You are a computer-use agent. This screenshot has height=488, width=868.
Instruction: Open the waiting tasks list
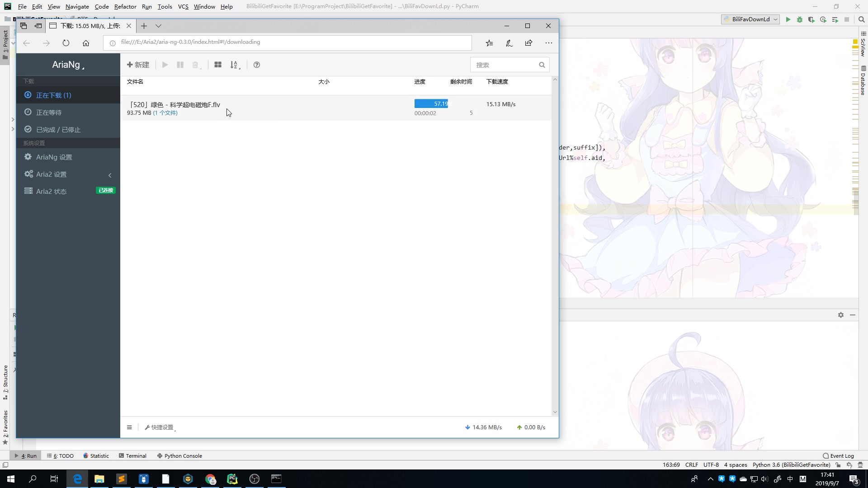pos(49,112)
